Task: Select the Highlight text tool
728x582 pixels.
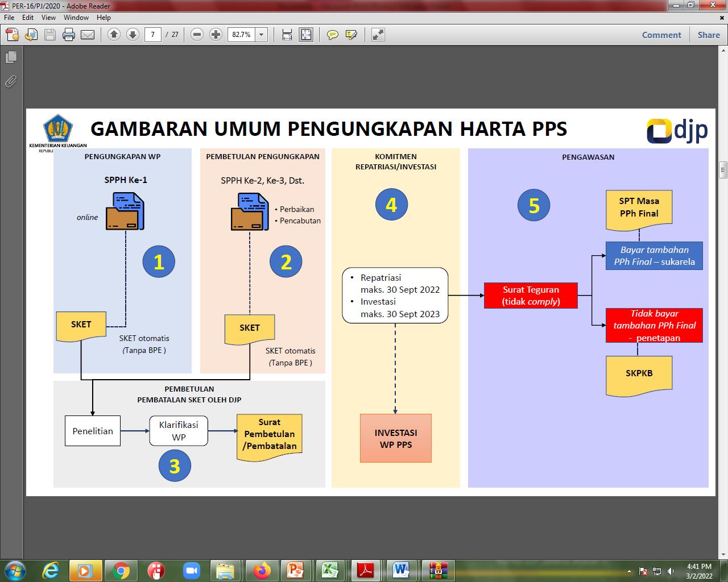Action: (x=351, y=35)
